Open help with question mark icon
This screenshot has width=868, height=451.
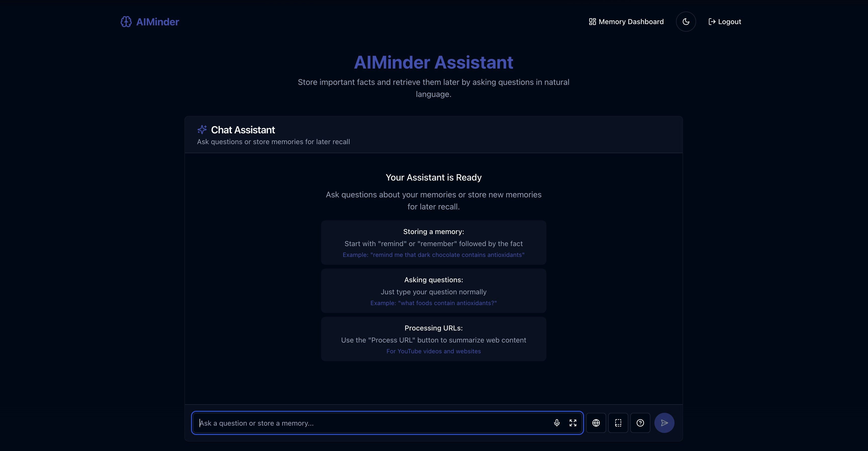[640, 423]
